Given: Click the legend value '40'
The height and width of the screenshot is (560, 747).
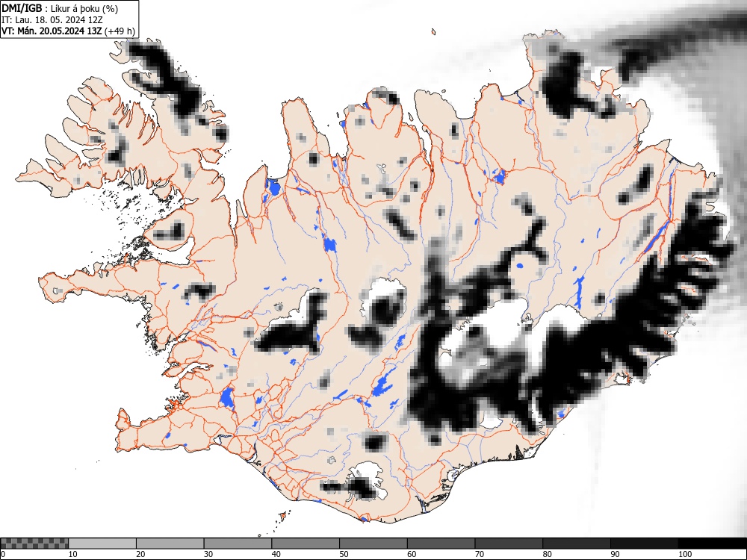Looking at the screenshot, I should [276, 554].
